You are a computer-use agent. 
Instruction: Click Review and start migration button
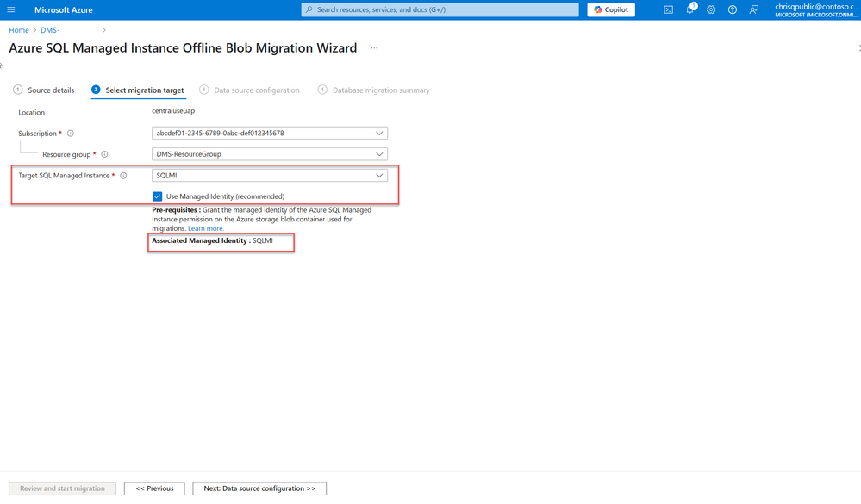tap(63, 488)
